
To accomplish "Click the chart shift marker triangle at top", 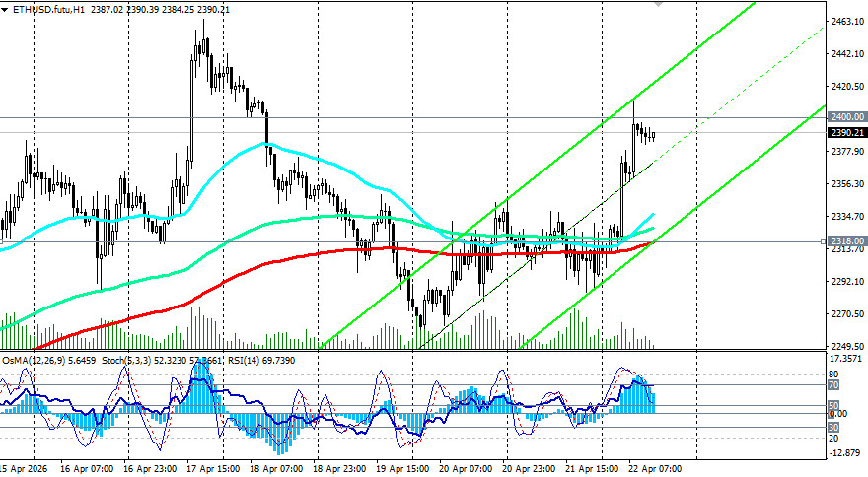I will point(658,3).
